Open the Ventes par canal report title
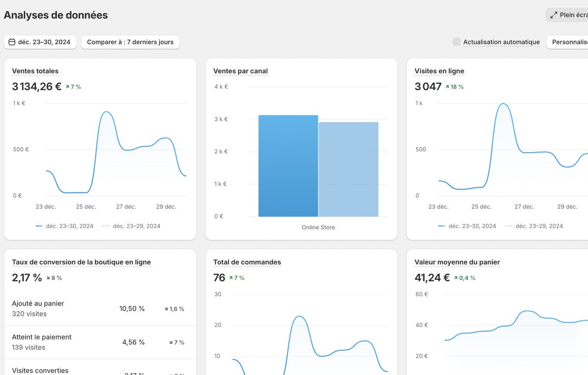 241,71
